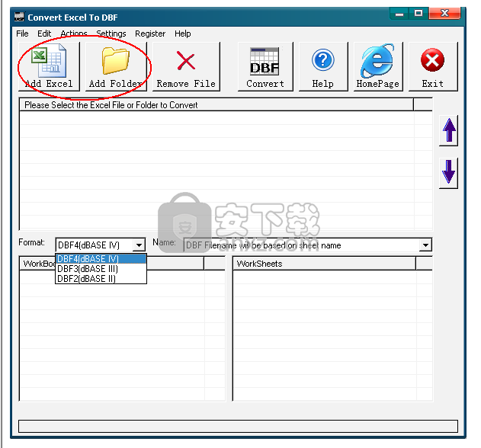Open HomePage via Internet Explorer icon
The width and height of the screenshot is (481, 448).
[x=378, y=66]
